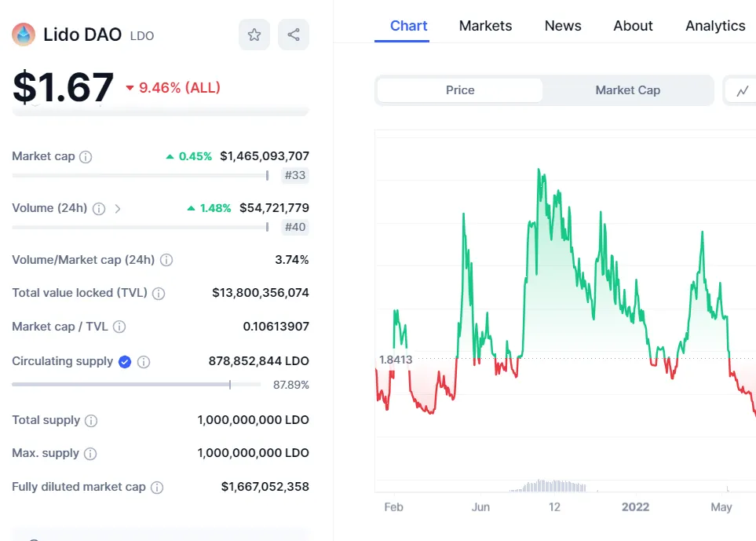Open the 9.46% (ALL) period dropdown
The width and height of the screenshot is (756, 541).
(x=173, y=88)
